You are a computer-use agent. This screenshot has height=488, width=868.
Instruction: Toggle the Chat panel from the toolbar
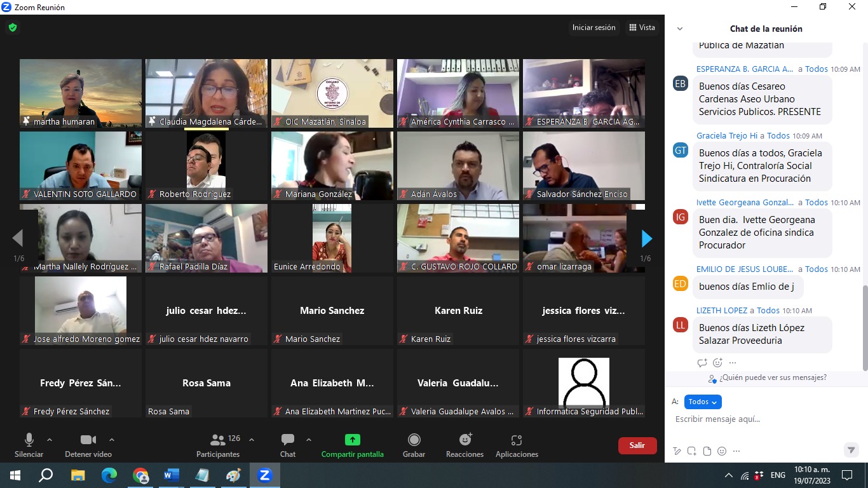pyautogui.click(x=288, y=440)
